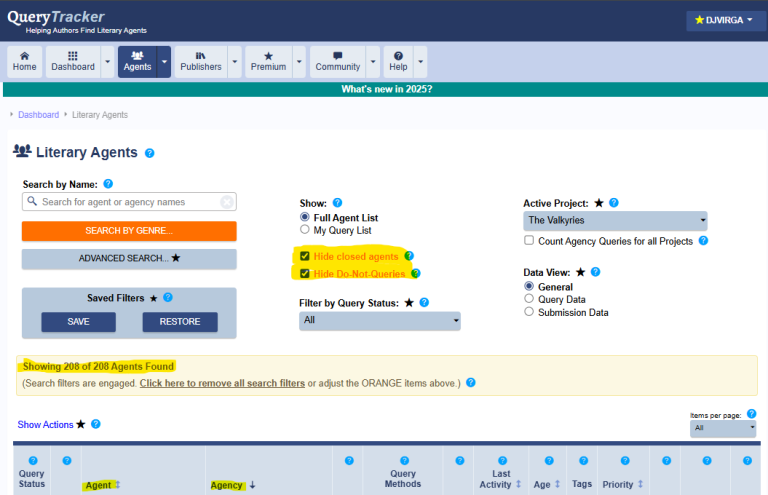Open the Active Project dropdown
Screen dimensions: 768x495
pyautogui.click(x=615, y=221)
